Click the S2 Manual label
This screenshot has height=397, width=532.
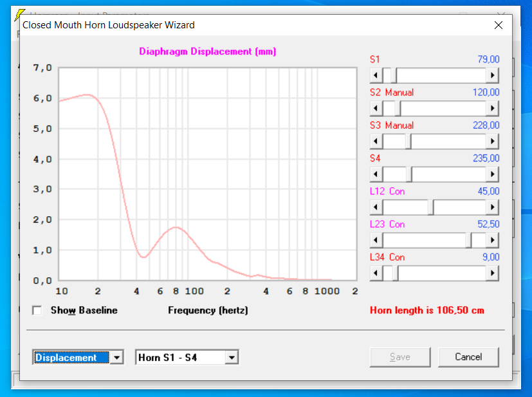point(392,92)
